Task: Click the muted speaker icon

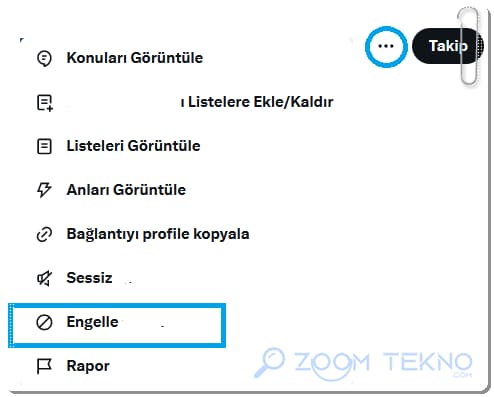Action: 44,278
